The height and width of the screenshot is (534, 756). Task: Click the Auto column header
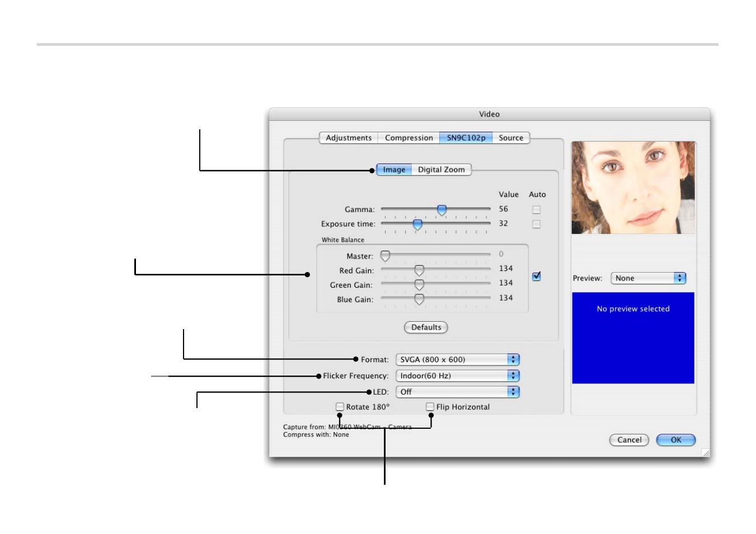[537, 194]
